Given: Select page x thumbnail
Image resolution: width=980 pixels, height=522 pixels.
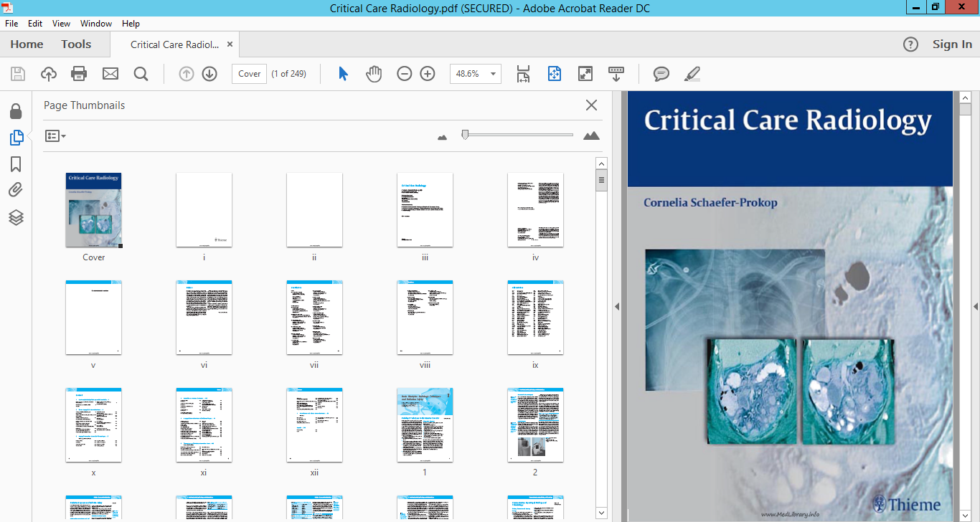Looking at the screenshot, I should click(93, 426).
